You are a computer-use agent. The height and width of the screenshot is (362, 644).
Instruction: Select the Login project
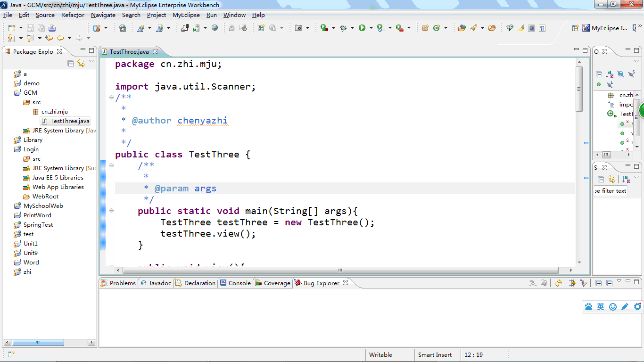[x=26, y=149]
